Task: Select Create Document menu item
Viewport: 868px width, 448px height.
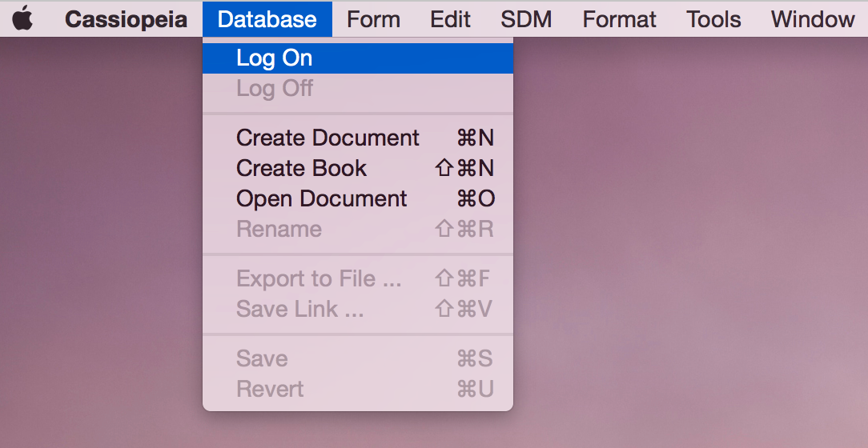Action: tap(358, 138)
